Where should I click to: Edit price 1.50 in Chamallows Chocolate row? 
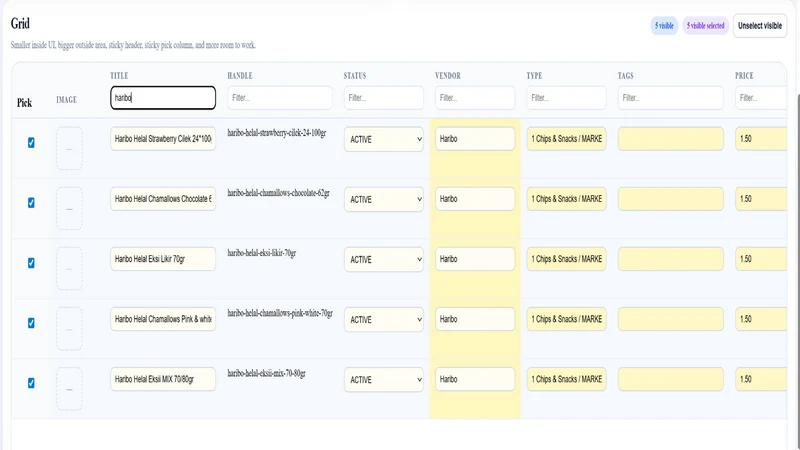[x=761, y=199]
